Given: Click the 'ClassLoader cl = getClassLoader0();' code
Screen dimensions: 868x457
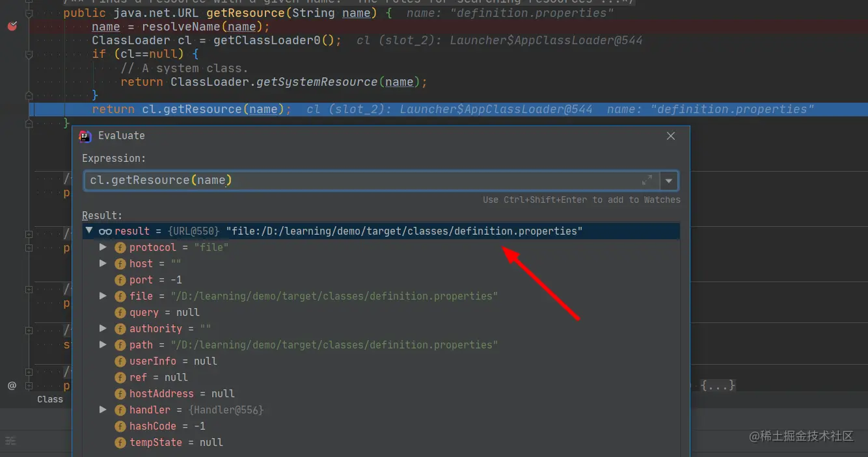Looking at the screenshot, I should [x=217, y=40].
